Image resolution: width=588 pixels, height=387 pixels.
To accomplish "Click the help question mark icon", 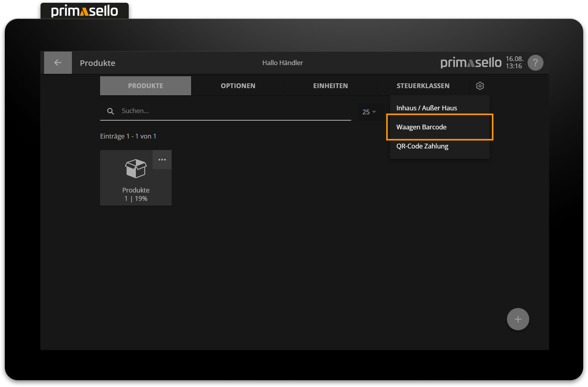I will pyautogui.click(x=535, y=62).
